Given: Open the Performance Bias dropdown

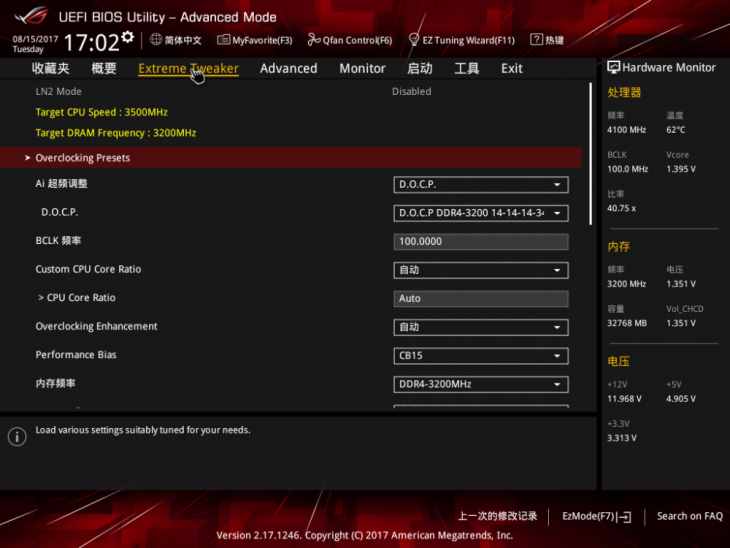Looking at the screenshot, I should pos(481,356).
